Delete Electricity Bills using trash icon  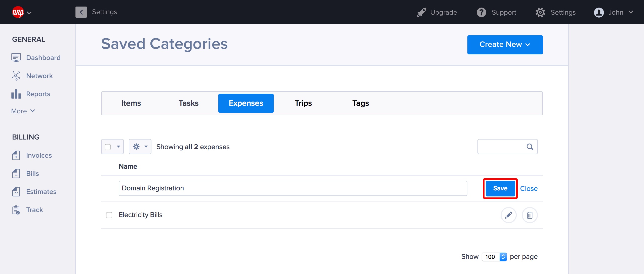pyautogui.click(x=530, y=215)
